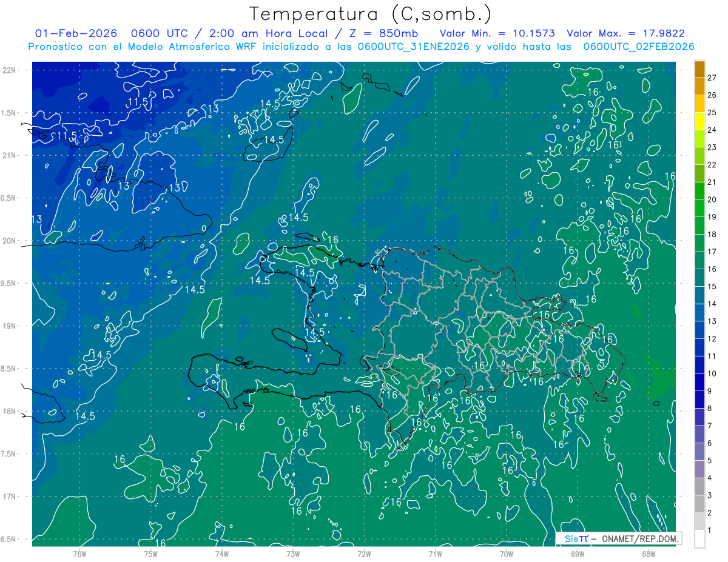Click the '0600UTC_31ENE2026' initialization text

tap(413, 47)
